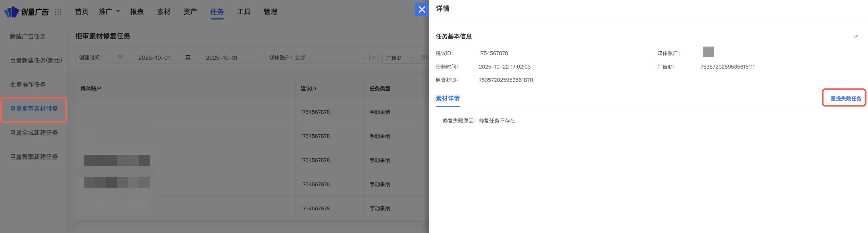
Task: Open 巨量全域新建任务 in the sidebar
Action: point(34,133)
